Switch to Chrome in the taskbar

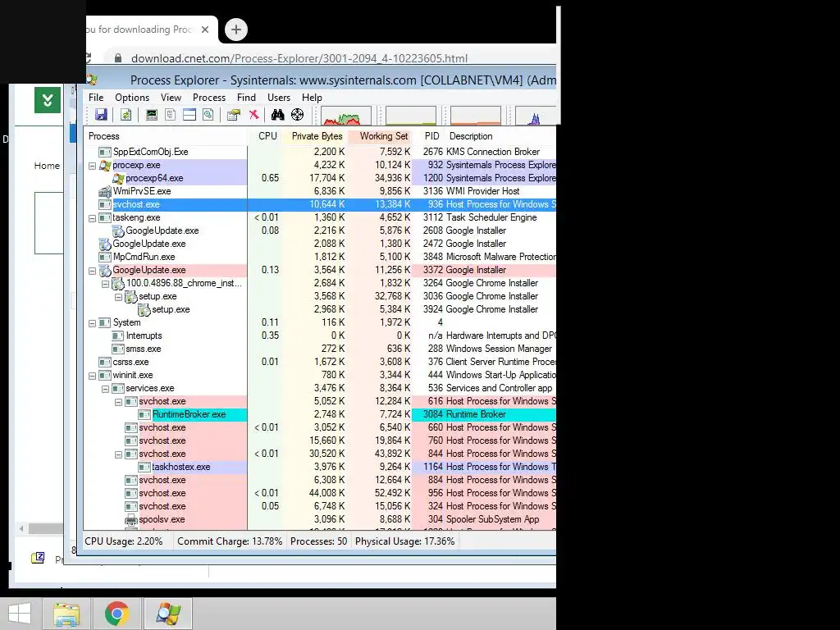[x=116, y=614]
